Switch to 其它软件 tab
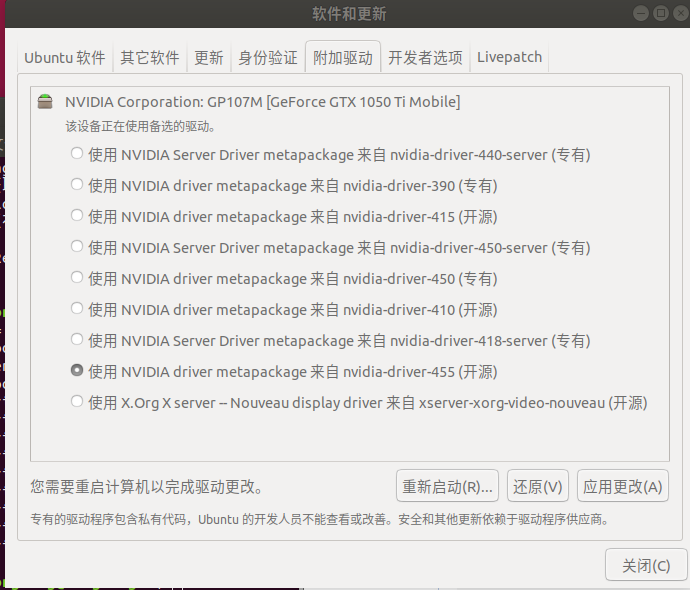This screenshot has height=590, width=690. (150, 57)
